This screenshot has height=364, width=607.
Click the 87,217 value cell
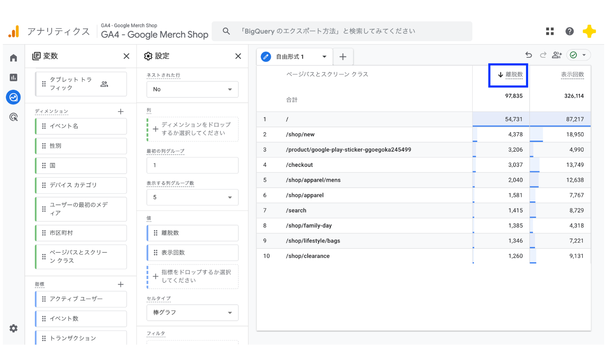point(560,119)
